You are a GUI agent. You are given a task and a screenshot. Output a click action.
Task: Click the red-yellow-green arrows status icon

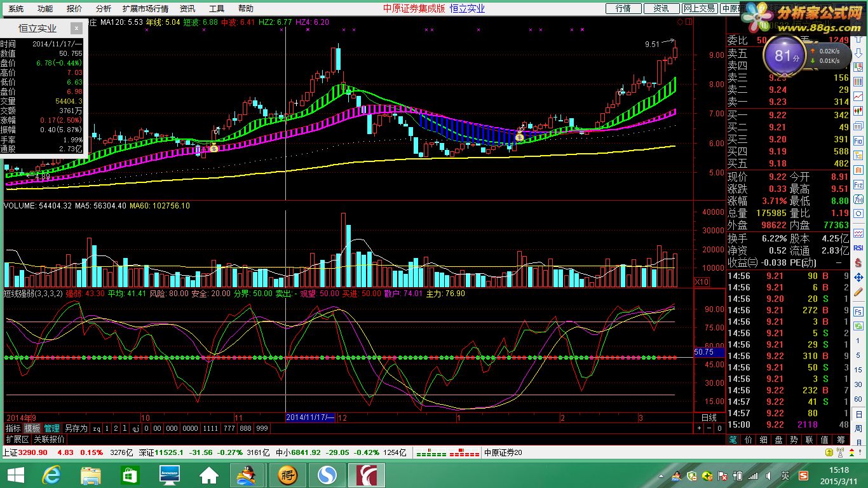pos(851,452)
